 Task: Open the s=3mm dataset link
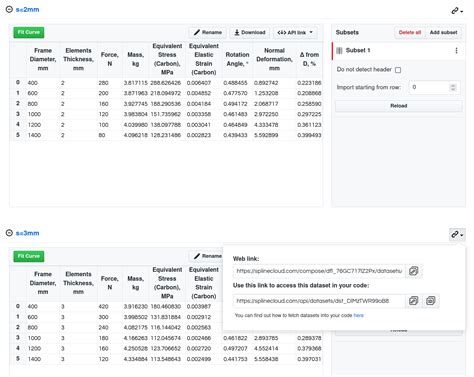(27, 233)
